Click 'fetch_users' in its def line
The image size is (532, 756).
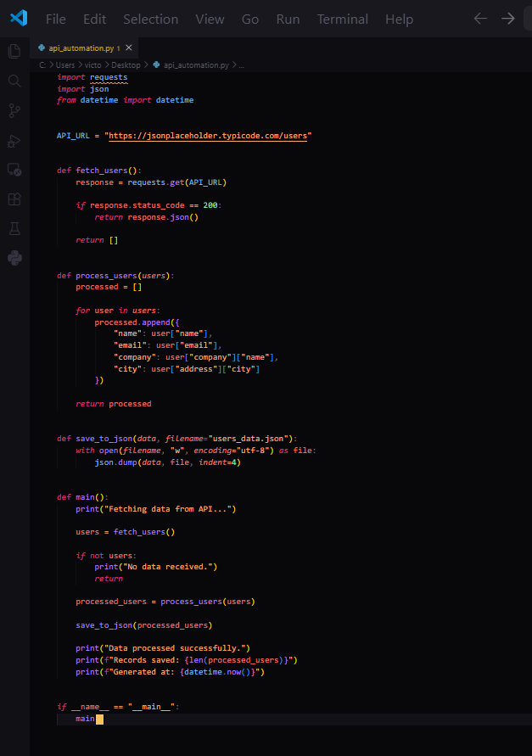coord(101,171)
